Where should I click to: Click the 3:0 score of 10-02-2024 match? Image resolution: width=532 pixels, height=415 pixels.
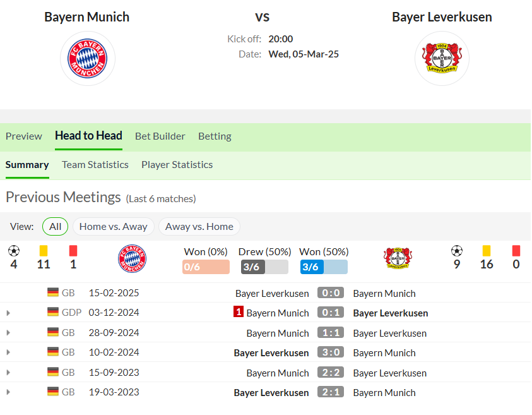click(x=331, y=352)
